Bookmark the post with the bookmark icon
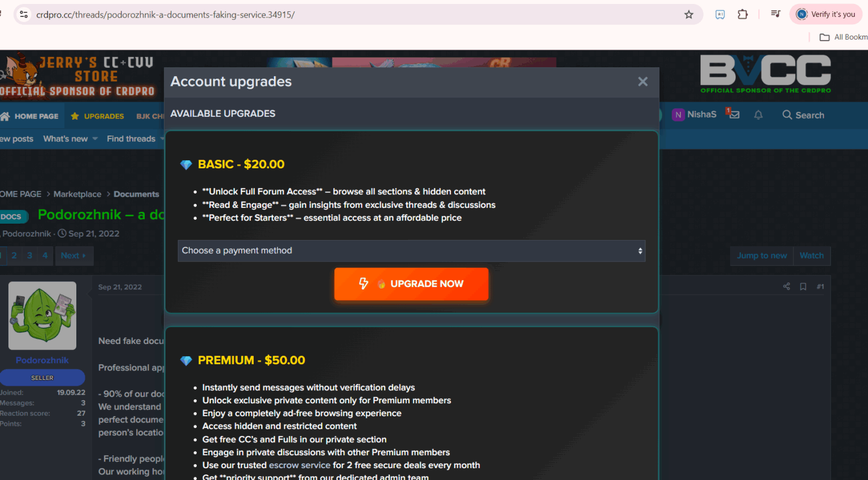 coord(803,286)
